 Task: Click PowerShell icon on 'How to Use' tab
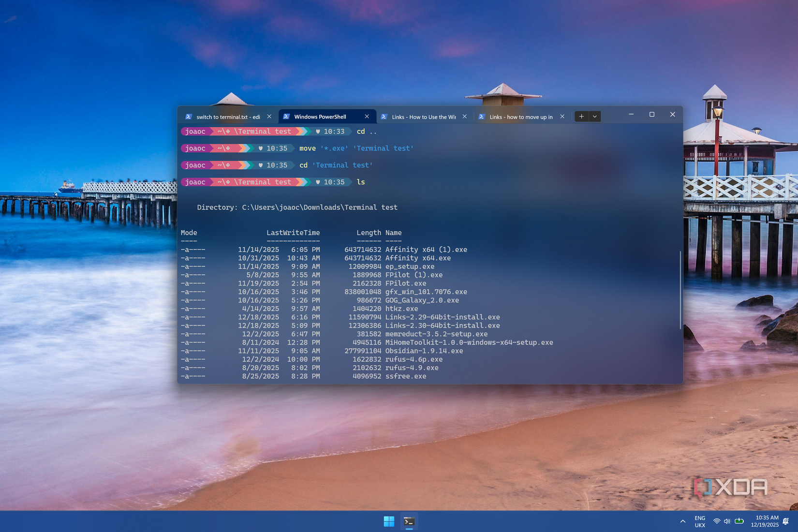[384, 117]
